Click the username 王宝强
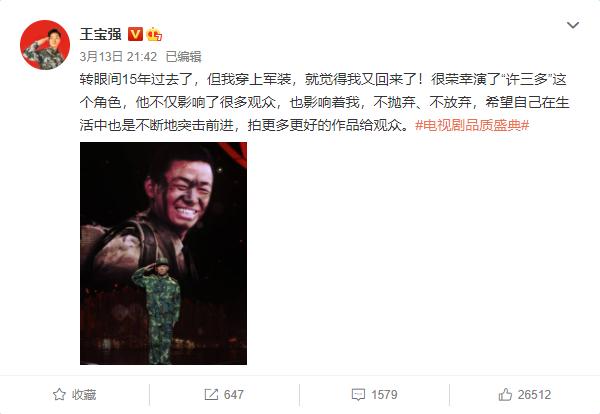Image resolution: width=600 pixels, height=414 pixels. point(101,34)
